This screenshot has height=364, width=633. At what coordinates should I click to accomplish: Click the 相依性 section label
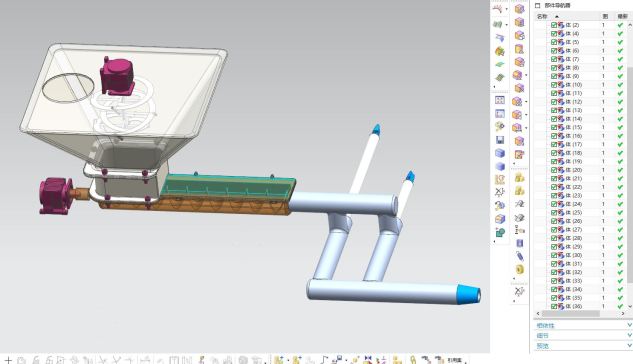tap(545, 325)
